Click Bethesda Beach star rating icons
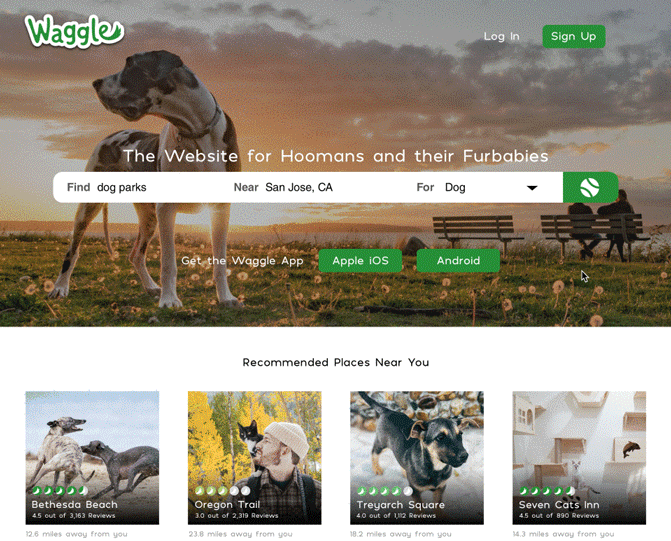Viewport: 671px width, 541px height. tap(60, 490)
